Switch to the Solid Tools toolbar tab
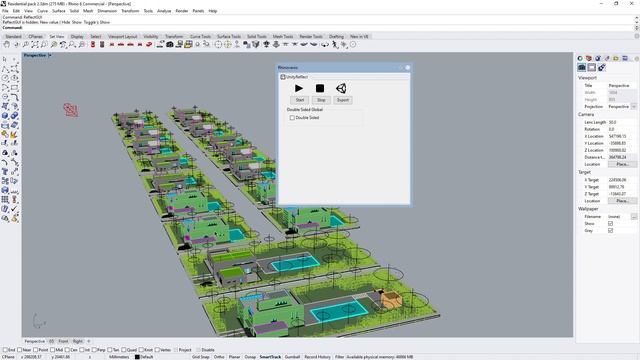 pos(257,37)
